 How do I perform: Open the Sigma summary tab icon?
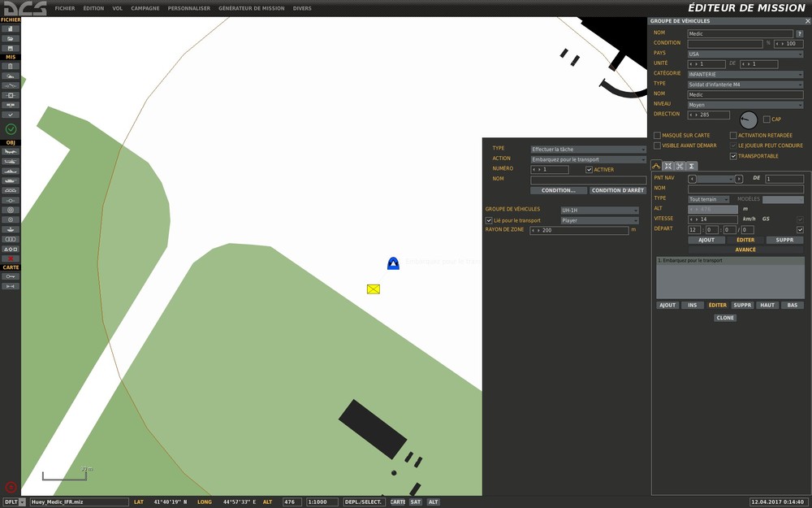(691, 166)
